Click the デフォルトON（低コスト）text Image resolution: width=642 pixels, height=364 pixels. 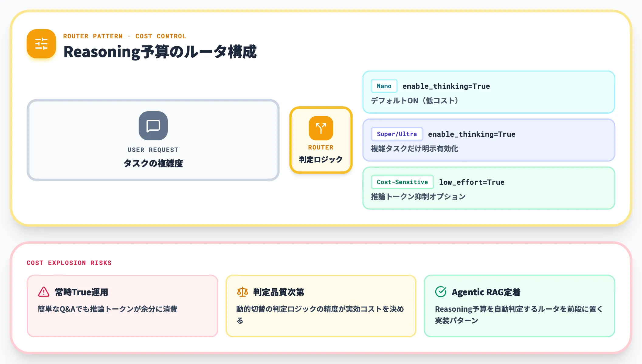tap(415, 101)
